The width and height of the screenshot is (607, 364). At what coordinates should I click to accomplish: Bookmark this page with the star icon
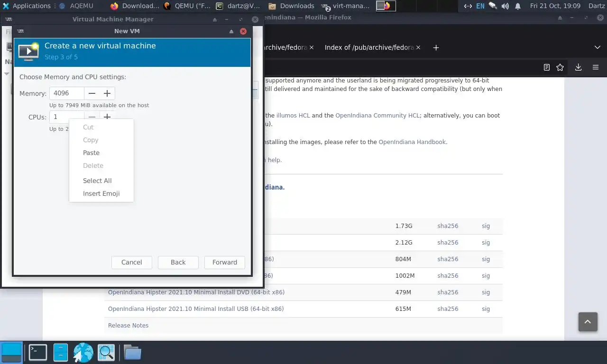click(560, 67)
